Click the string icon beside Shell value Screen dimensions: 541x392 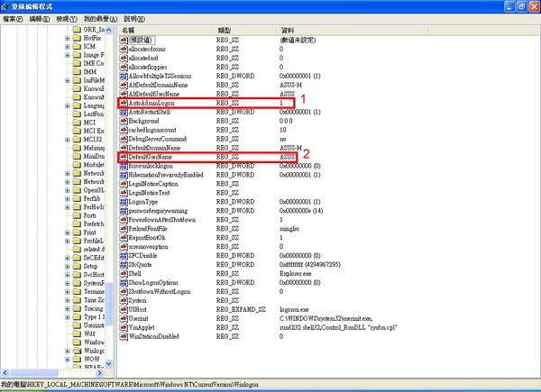[124, 273]
